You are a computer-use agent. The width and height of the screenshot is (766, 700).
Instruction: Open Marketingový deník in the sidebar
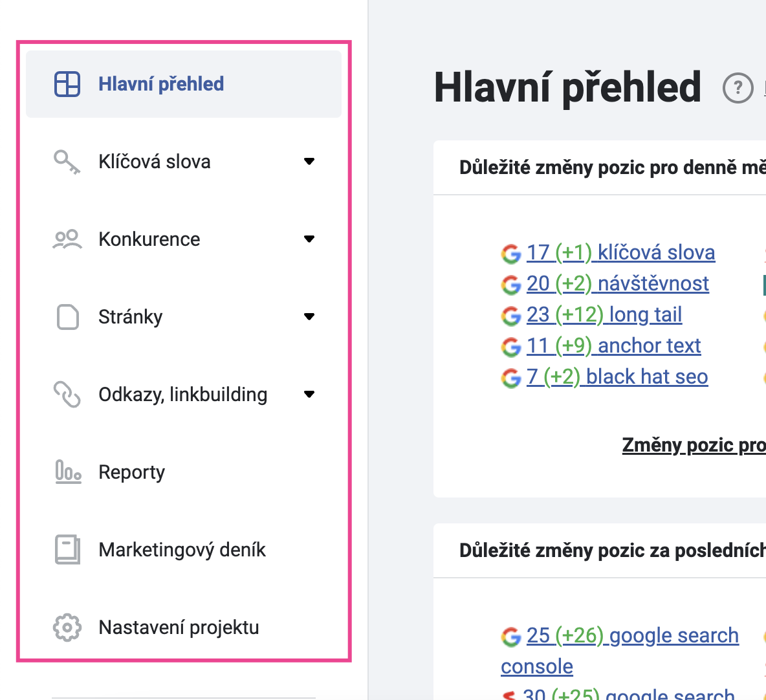(184, 549)
